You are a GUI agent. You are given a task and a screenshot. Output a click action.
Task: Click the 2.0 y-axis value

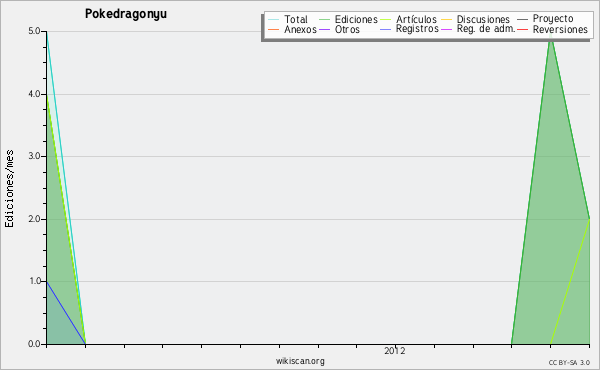click(34, 219)
